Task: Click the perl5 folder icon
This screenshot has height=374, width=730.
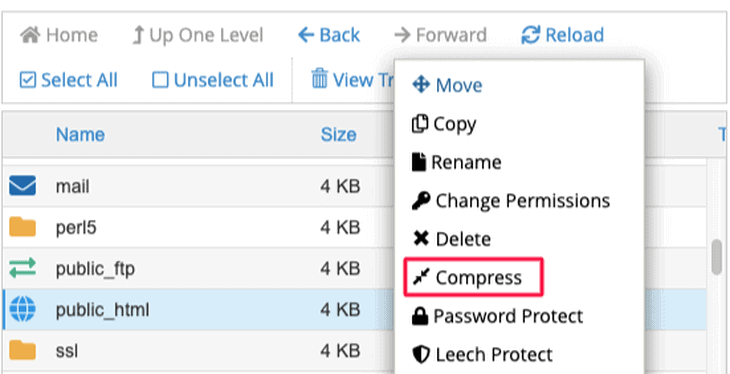Action: [22, 227]
